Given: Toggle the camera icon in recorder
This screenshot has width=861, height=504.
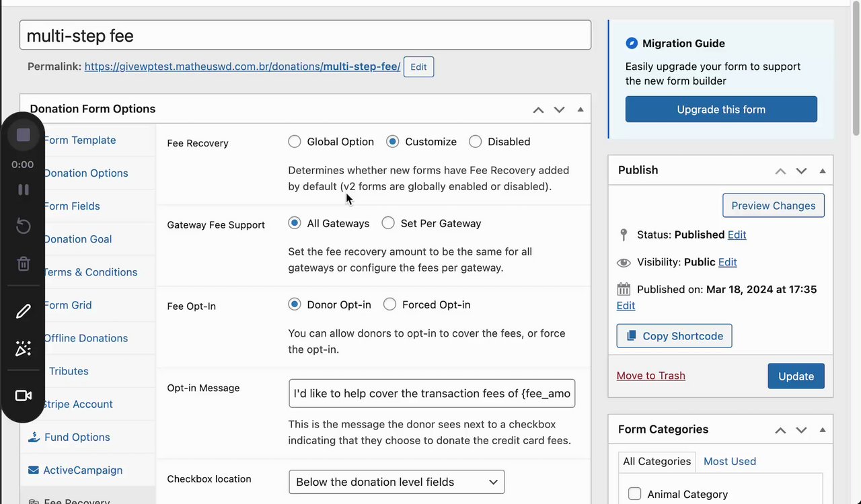Looking at the screenshot, I should coord(24,396).
